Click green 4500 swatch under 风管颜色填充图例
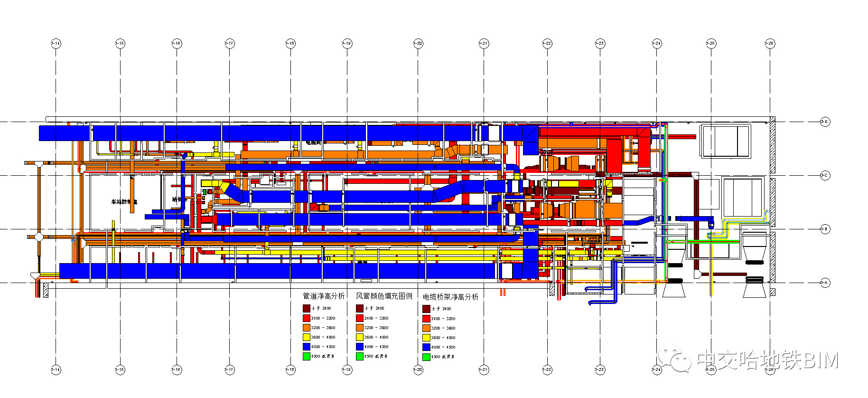Viewport: 868px width, 398px height. (360, 356)
